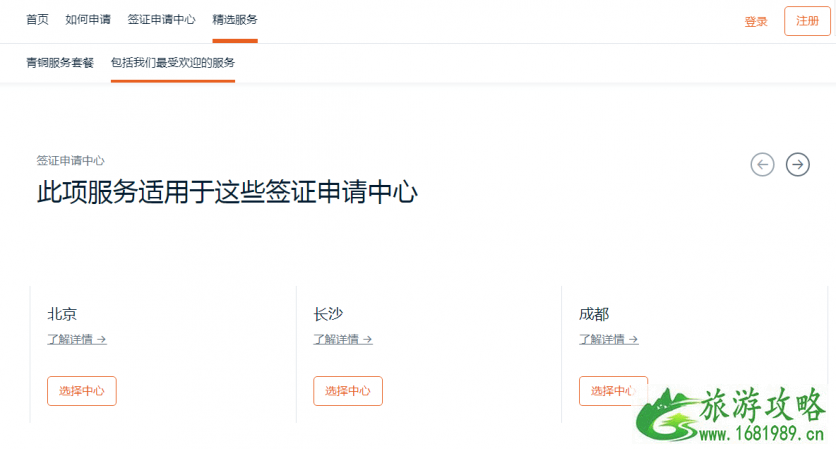Open the 首页 nav item

point(37,20)
